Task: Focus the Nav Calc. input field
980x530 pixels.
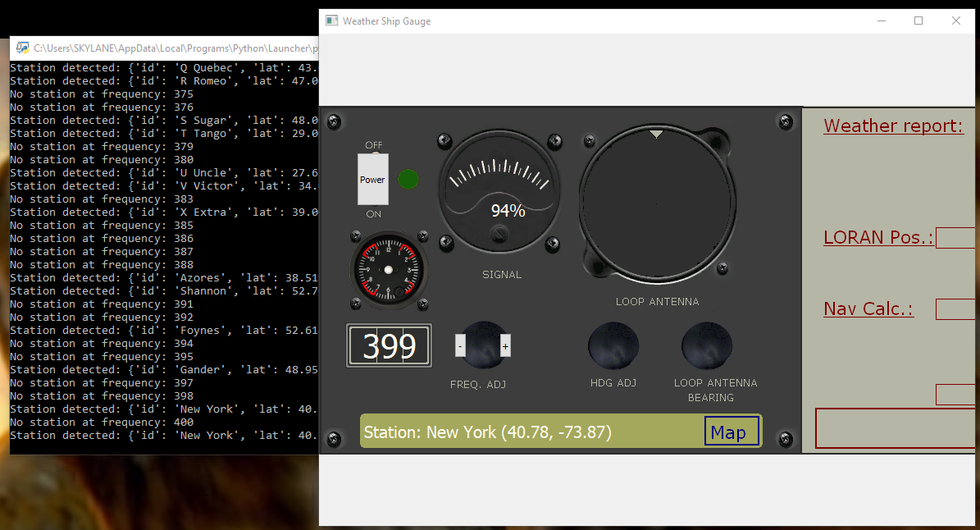Action: (956, 309)
